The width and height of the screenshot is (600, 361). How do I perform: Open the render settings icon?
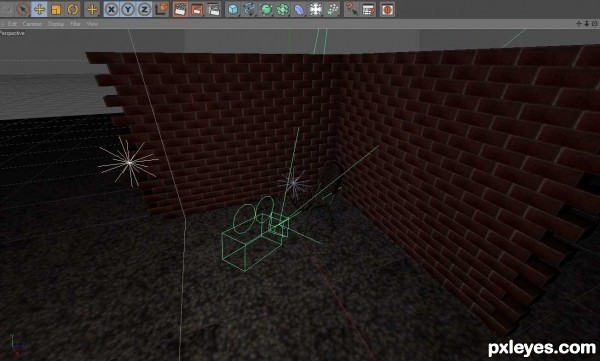click(x=214, y=9)
